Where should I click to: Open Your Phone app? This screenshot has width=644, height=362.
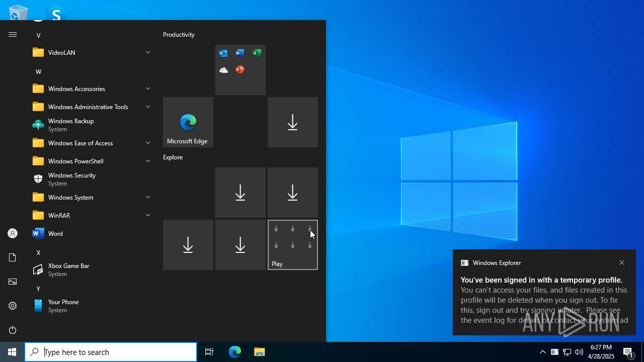[92, 306]
